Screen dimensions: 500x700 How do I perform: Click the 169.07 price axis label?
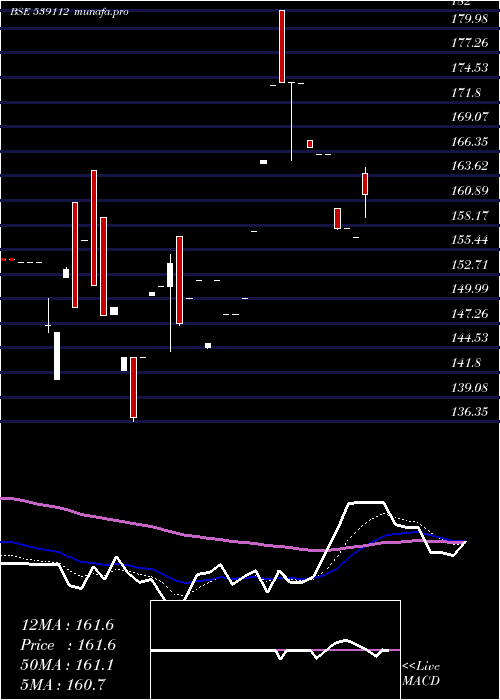pyautogui.click(x=470, y=117)
